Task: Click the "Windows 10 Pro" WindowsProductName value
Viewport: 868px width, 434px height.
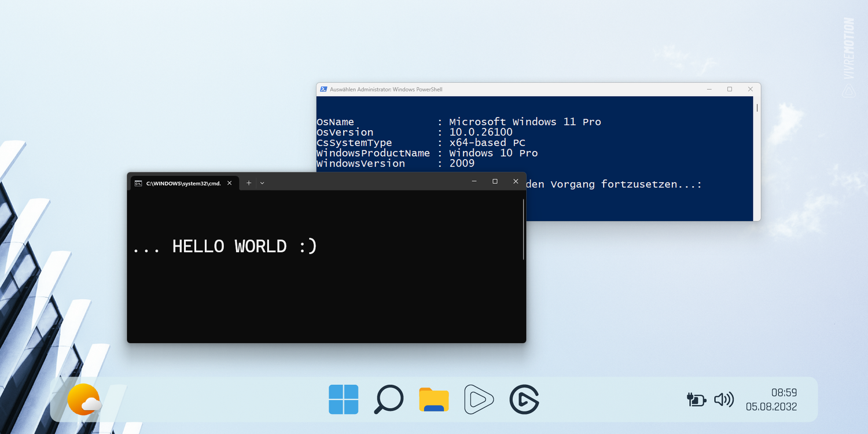Action: click(x=494, y=153)
